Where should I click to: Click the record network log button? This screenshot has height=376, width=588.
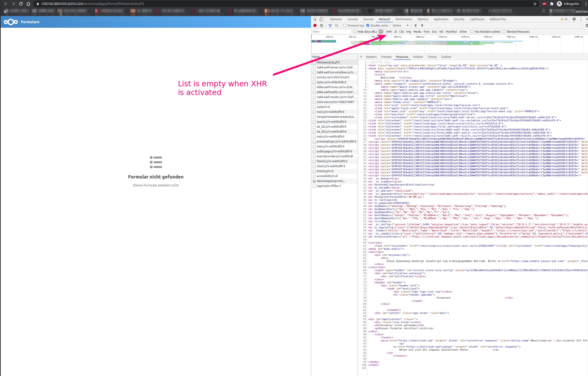(x=315, y=25)
